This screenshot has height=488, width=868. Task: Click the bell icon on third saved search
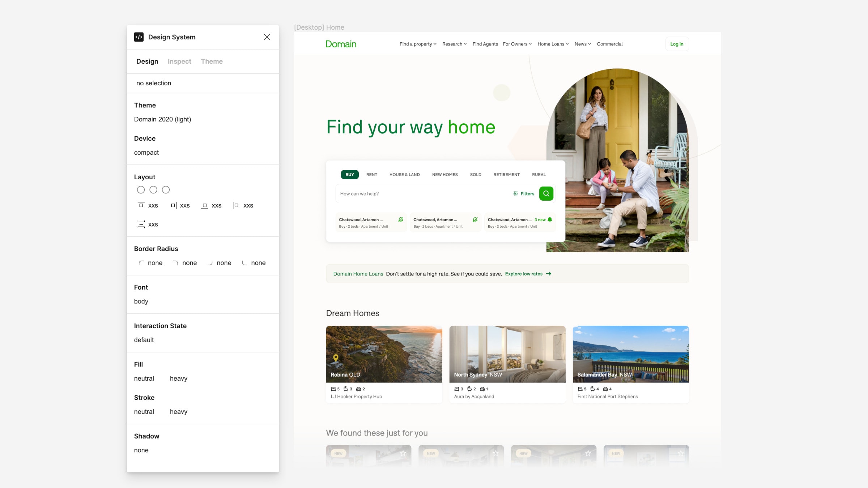coord(550,219)
